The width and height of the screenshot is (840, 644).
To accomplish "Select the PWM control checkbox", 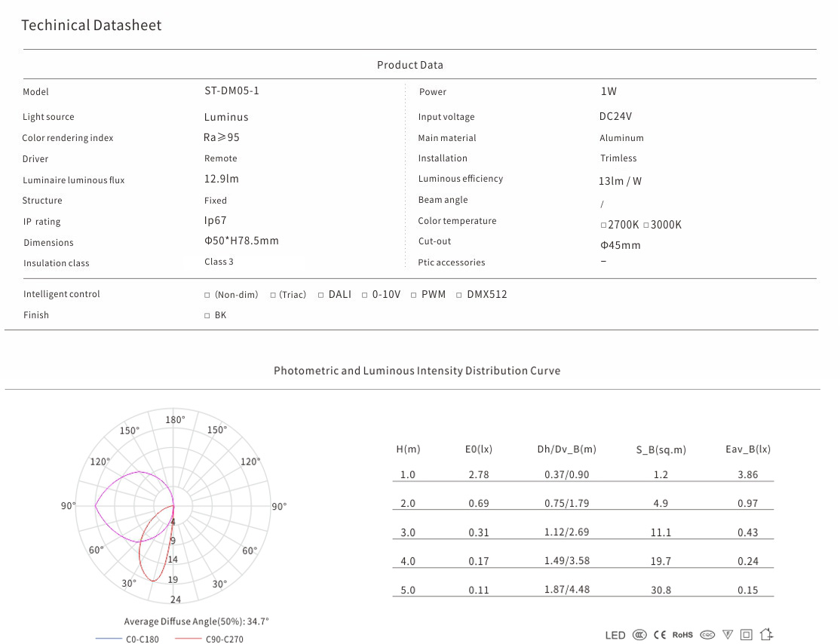I will tap(414, 295).
